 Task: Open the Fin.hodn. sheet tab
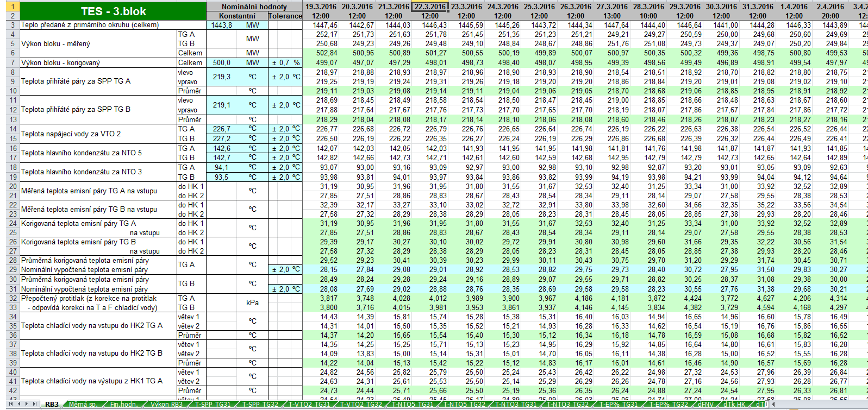[x=124, y=404]
